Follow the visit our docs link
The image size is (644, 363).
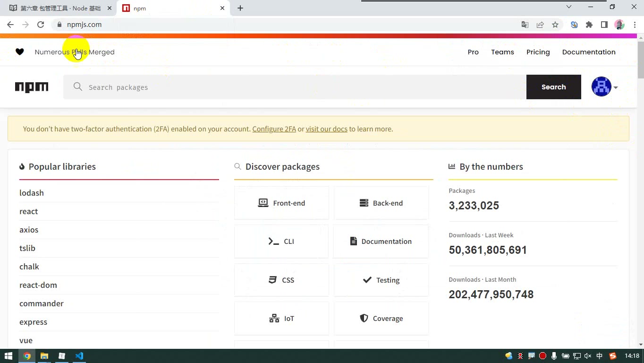click(326, 129)
